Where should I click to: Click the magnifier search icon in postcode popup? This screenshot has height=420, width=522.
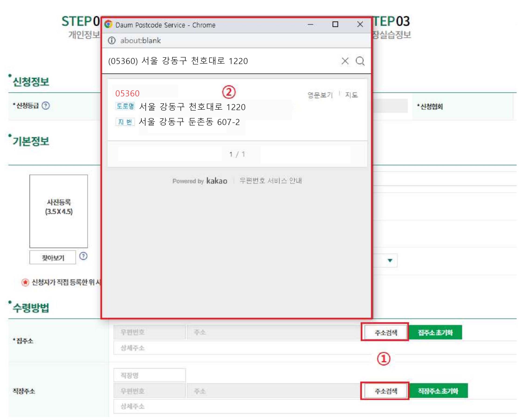[x=360, y=61]
